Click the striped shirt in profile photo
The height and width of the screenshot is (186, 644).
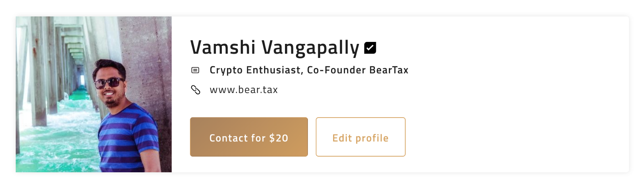tap(129, 137)
